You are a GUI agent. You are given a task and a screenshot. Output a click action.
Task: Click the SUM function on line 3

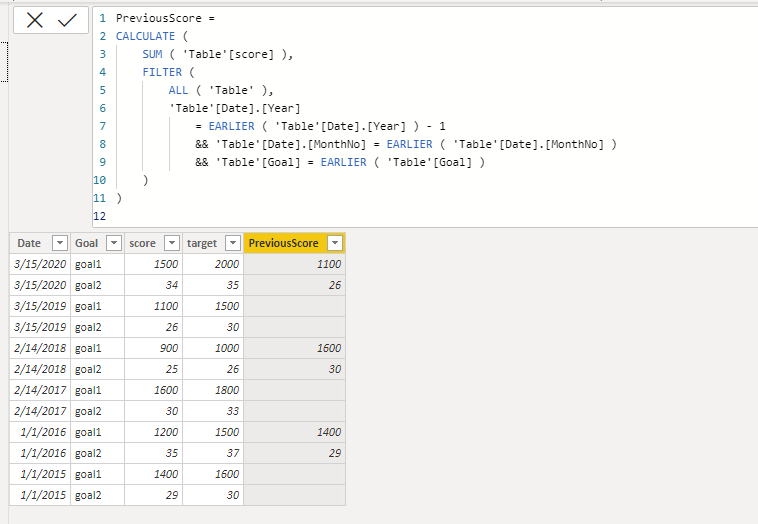pyautogui.click(x=152, y=54)
